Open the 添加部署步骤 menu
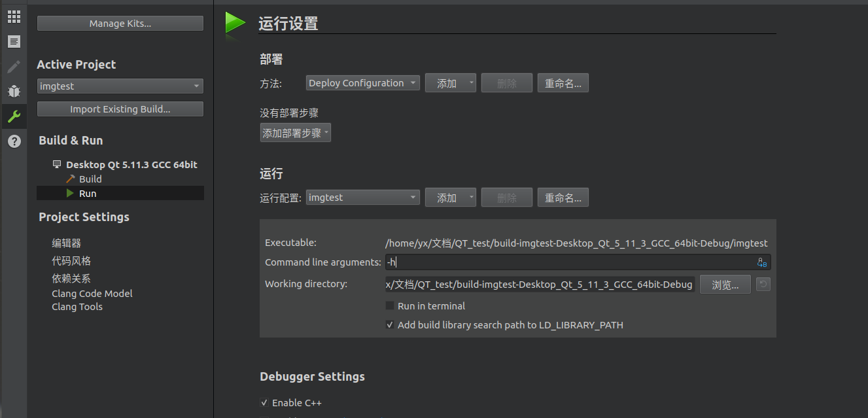The height and width of the screenshot is (418, 868). pos(295,132)
